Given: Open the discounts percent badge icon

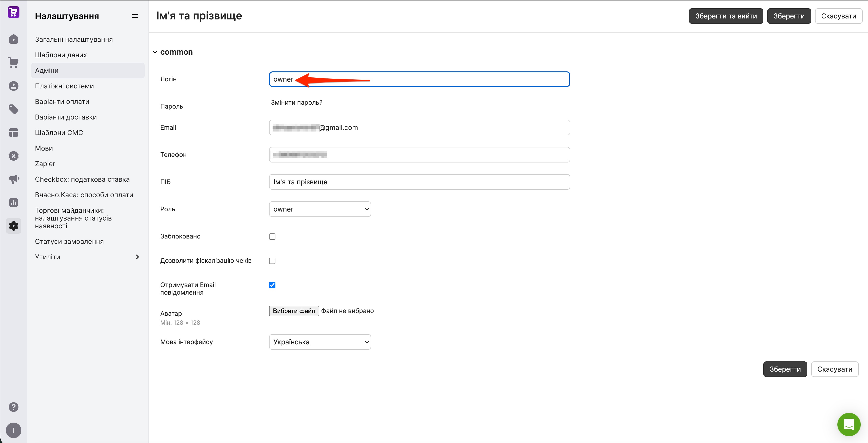Looking at the screenshot, I should click(x=13, y=156).
